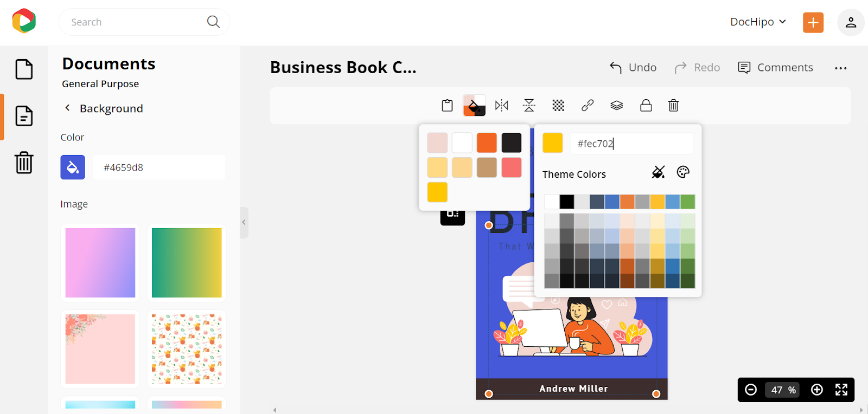Click the Business Book C... document title

click(x=343, y=67)
